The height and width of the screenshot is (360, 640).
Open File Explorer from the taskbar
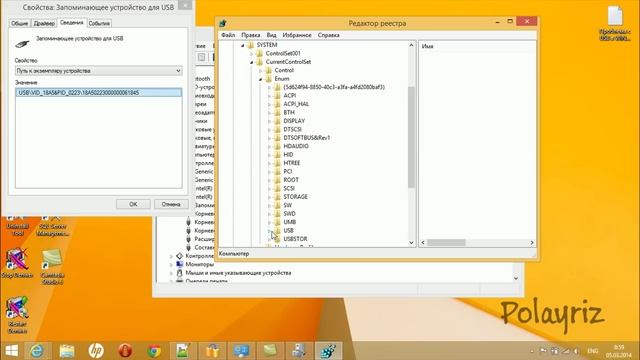[x=67, y=351]
